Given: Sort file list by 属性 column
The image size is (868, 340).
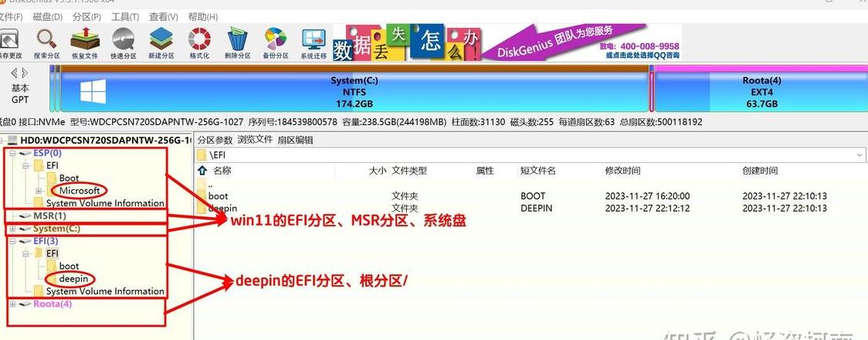Looking at the screenshot, I should coord(484,171).
